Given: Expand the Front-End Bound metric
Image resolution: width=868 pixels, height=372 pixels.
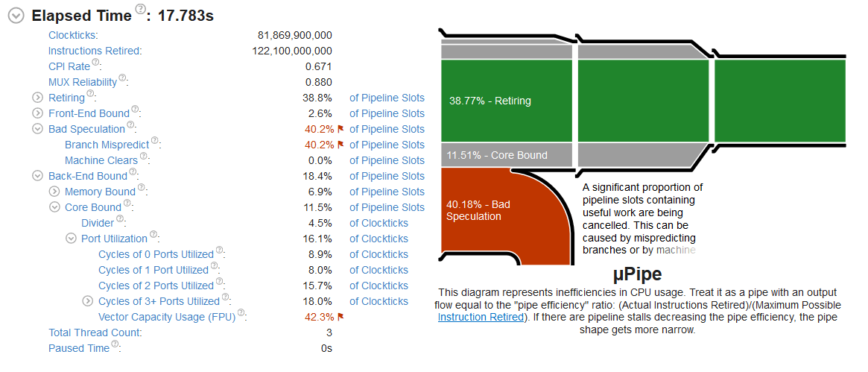Looking at the screenshot, I should point(38,113).
